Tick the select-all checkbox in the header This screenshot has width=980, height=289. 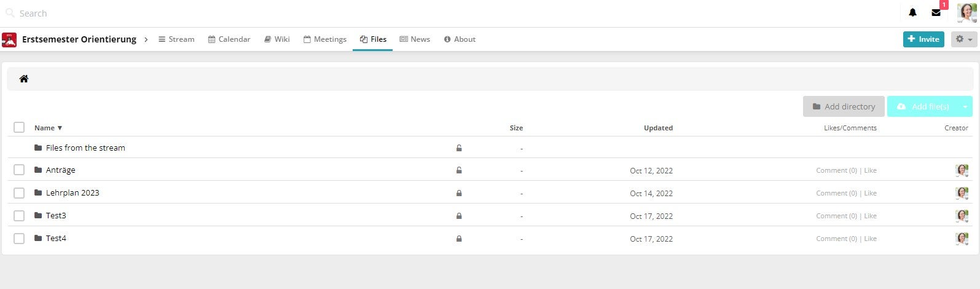19,127
